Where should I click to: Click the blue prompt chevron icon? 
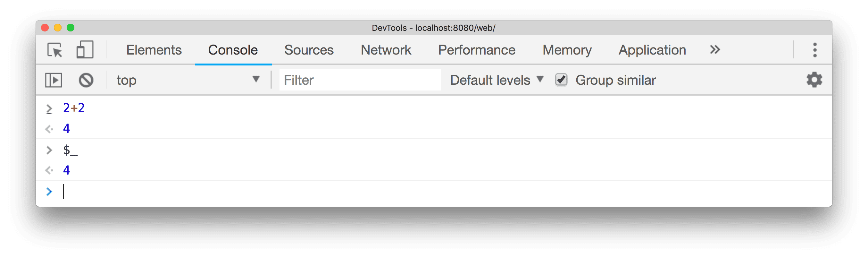50,191
